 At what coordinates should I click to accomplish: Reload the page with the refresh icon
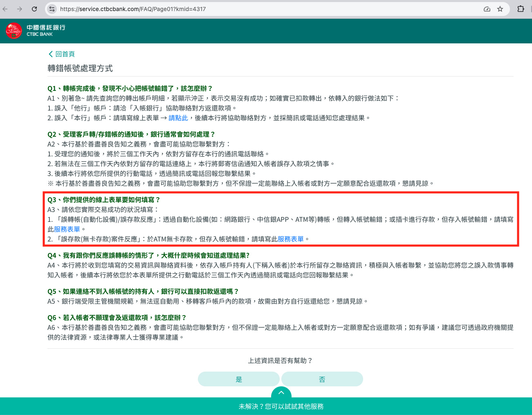point(34,9)
